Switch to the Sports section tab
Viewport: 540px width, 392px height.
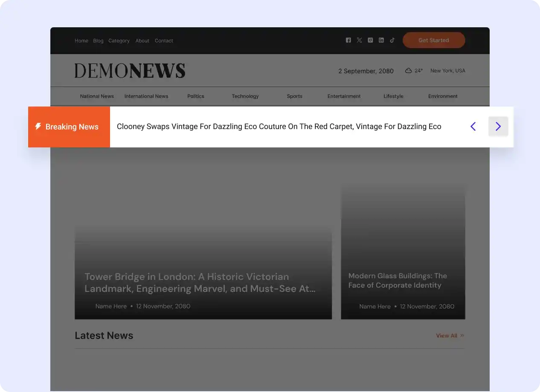pyautogui.click(x=294, y=96)
